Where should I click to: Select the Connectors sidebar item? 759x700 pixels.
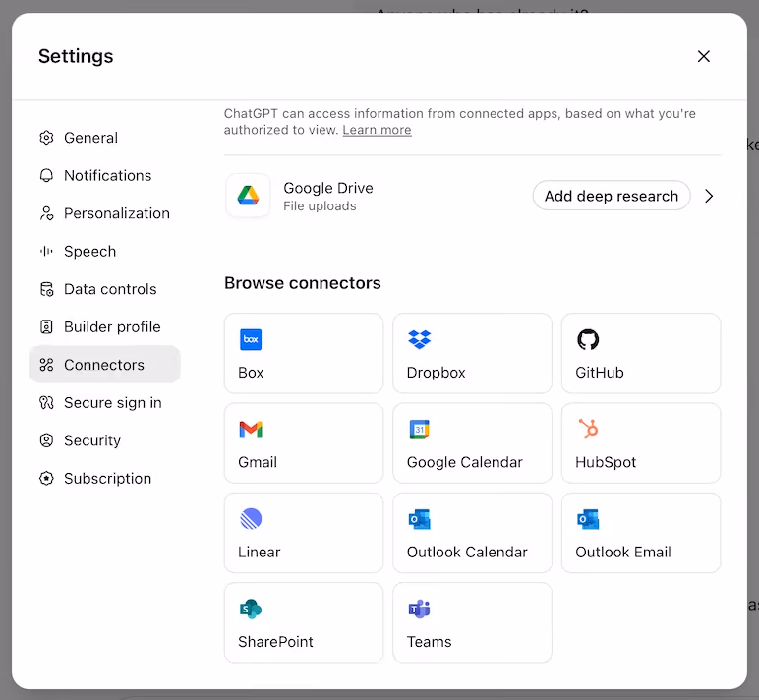click(x=104, y=365)
